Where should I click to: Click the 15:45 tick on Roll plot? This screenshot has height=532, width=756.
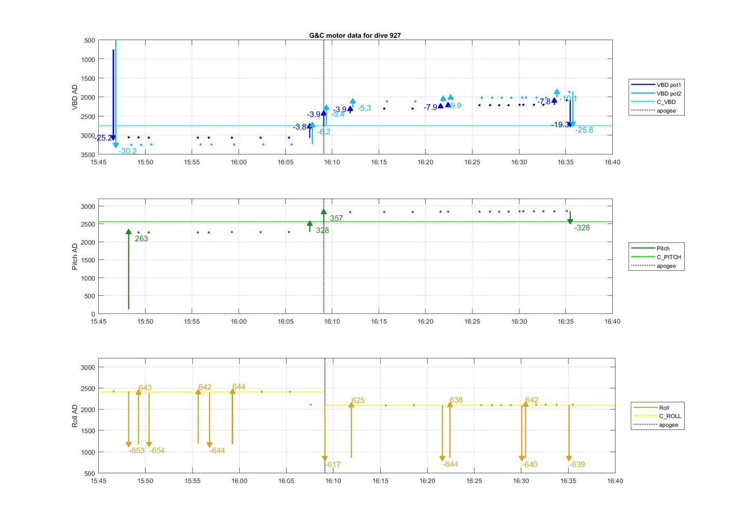click(x=98, y=481)
